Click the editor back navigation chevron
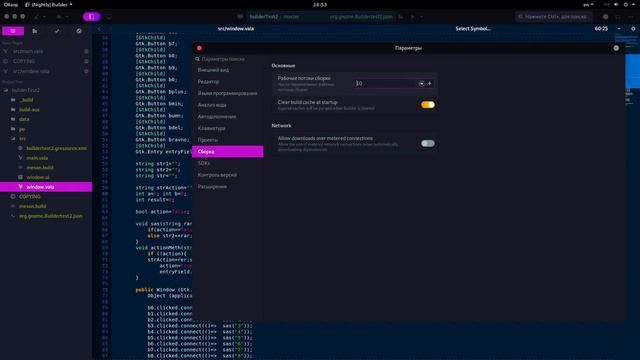The width and height of the screenshot is (640, 360). coord(99,29)
